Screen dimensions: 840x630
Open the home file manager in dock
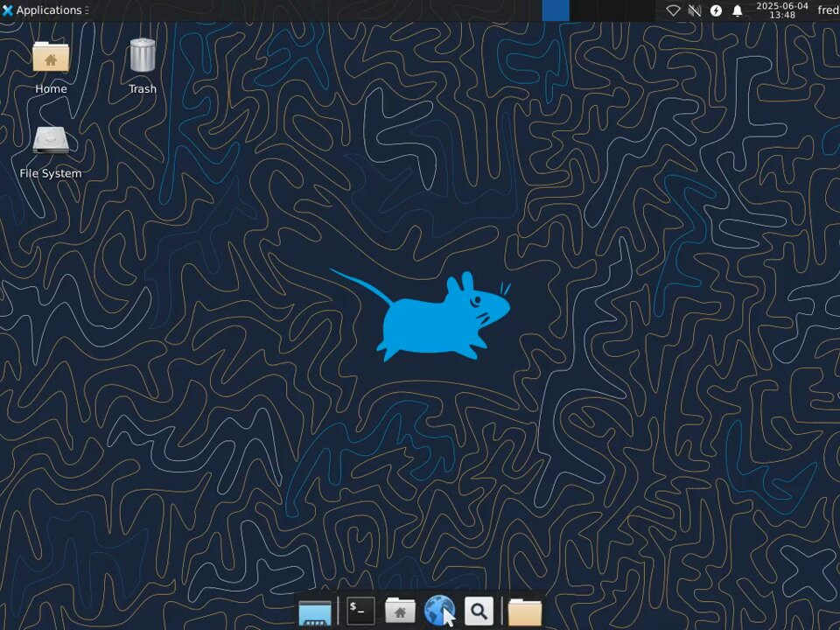point(400,611)
